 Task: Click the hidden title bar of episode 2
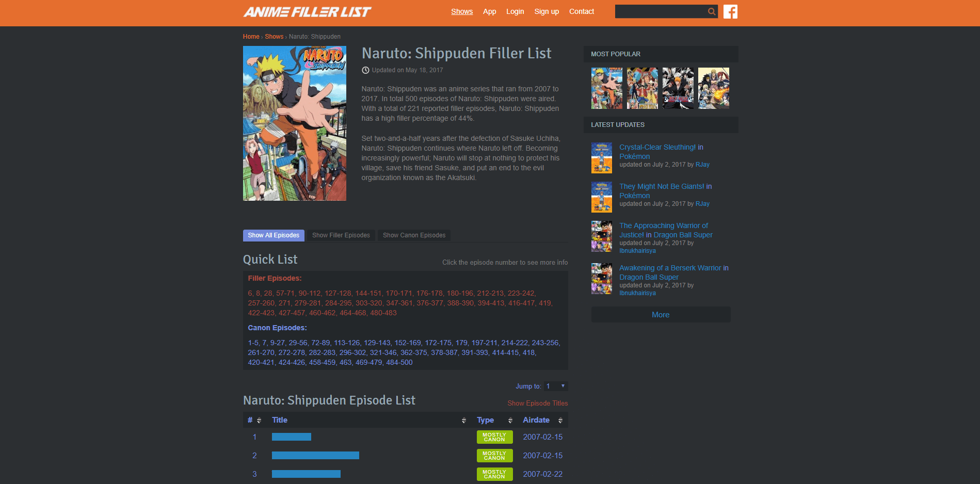pos(315,456)
